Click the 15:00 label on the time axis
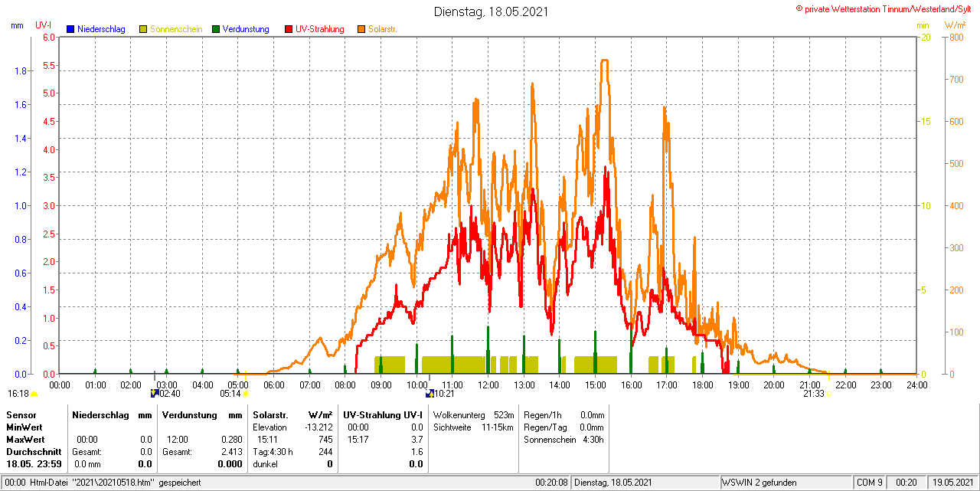The image size is (980, 491). click(596, 385)
